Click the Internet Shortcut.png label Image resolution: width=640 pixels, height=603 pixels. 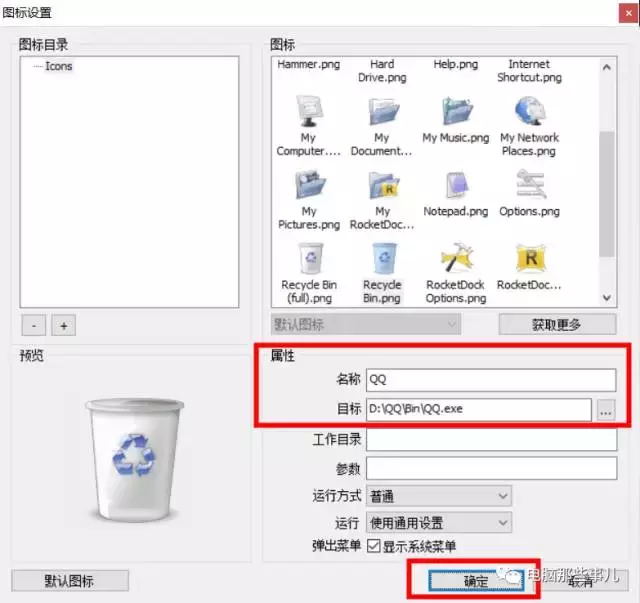(x=529, y=71)
